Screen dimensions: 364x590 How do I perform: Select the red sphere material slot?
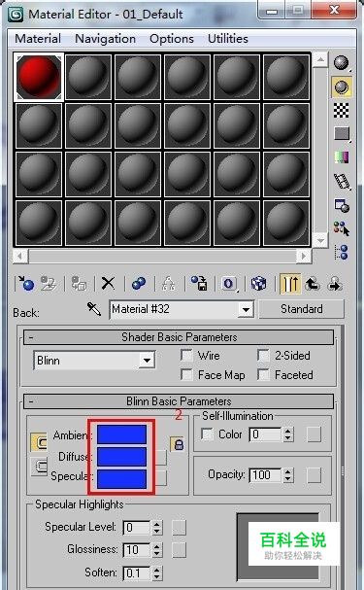(38, 77)
